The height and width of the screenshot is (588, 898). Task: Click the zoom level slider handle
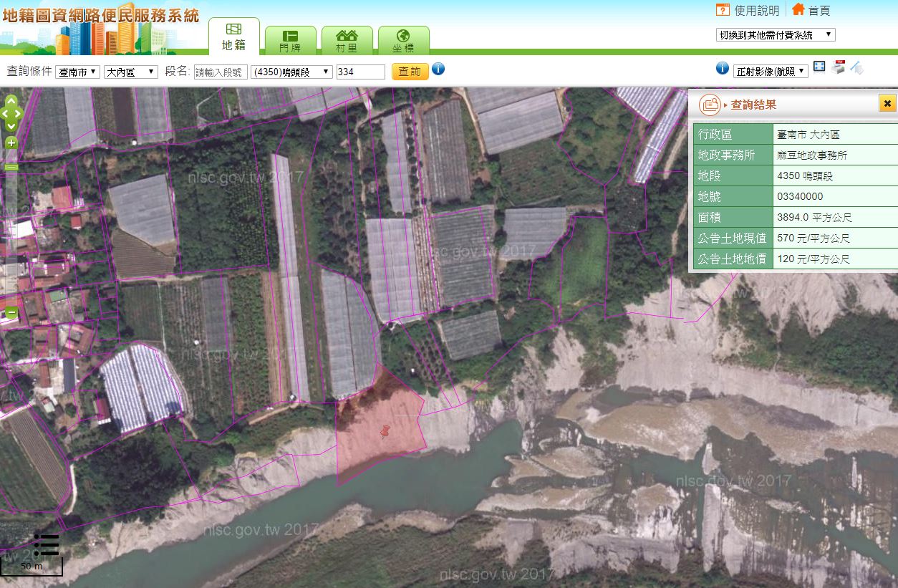(11, 167)
